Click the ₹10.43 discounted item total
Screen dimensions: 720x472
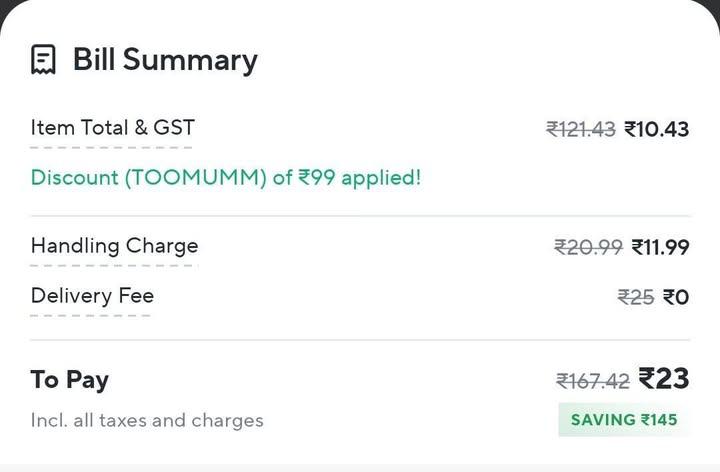656,129
